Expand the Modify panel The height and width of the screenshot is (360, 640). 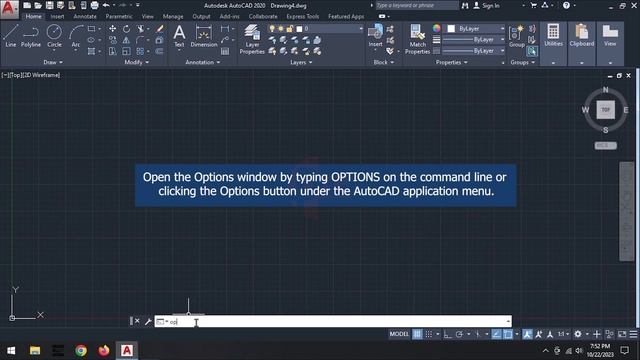(136, 62)
